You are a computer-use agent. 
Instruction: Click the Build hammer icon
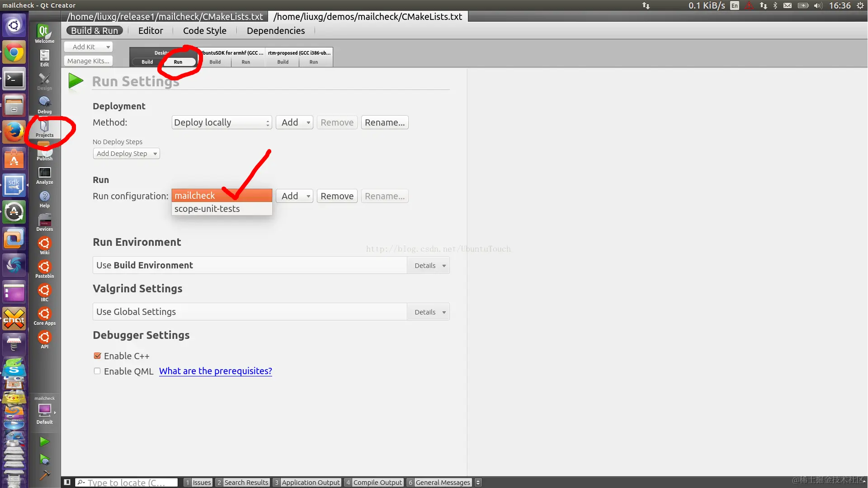[44, 475]
